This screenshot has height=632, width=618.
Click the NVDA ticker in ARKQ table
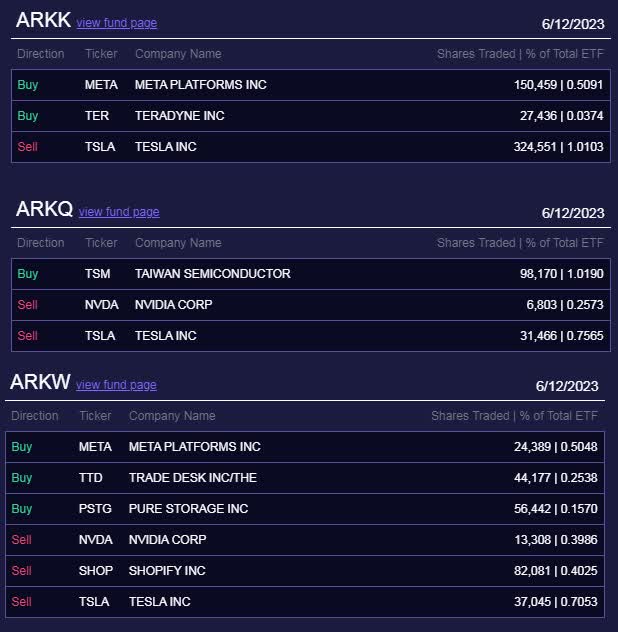(x=102, y=305)
